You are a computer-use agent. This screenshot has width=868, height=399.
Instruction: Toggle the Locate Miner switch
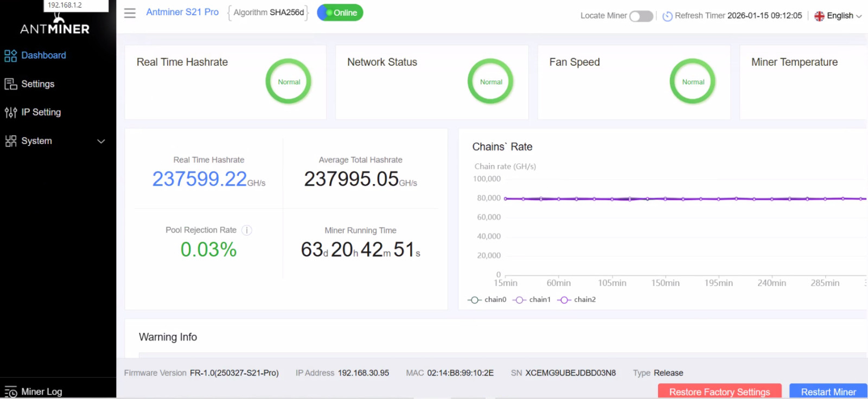pos(641,16)
